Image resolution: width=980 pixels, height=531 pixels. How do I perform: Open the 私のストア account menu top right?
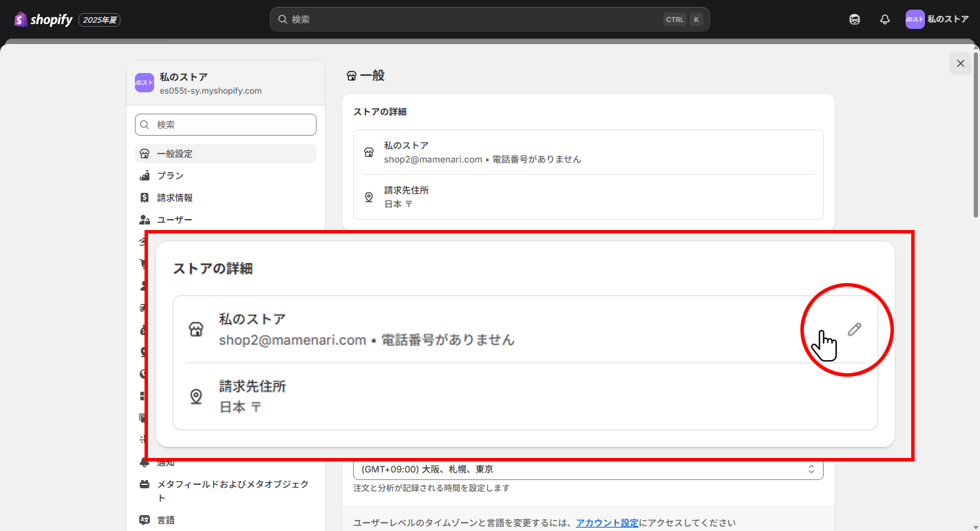[x=937, y=20]
